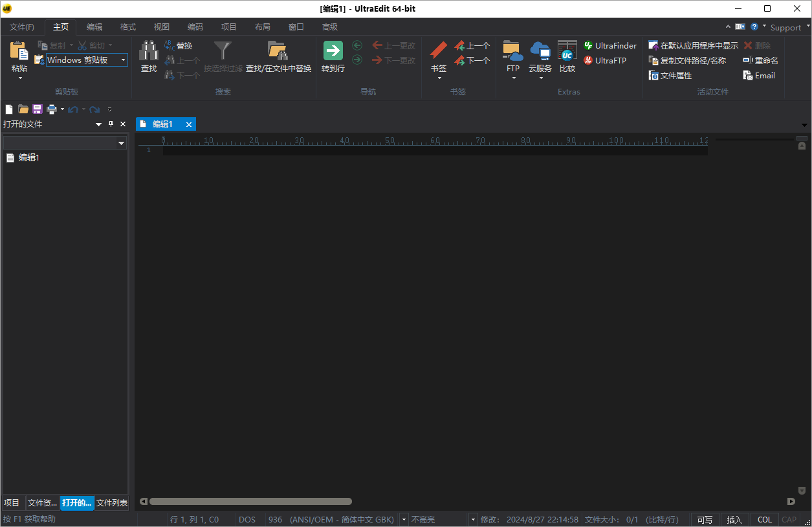Close the 编辑1 document tab
The height and width of the screenshot is (527, 812).
(x=189, y=124)
